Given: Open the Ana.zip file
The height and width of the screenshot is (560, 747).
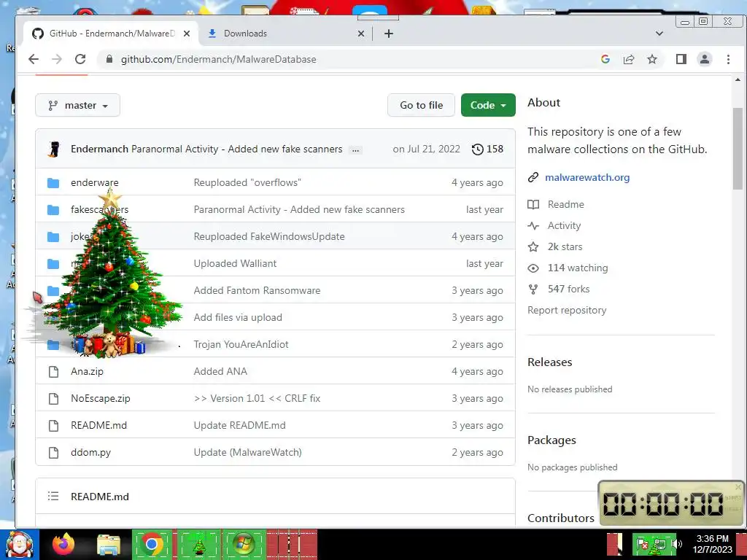Looking at the screenshot, I should tap(88, 371).
